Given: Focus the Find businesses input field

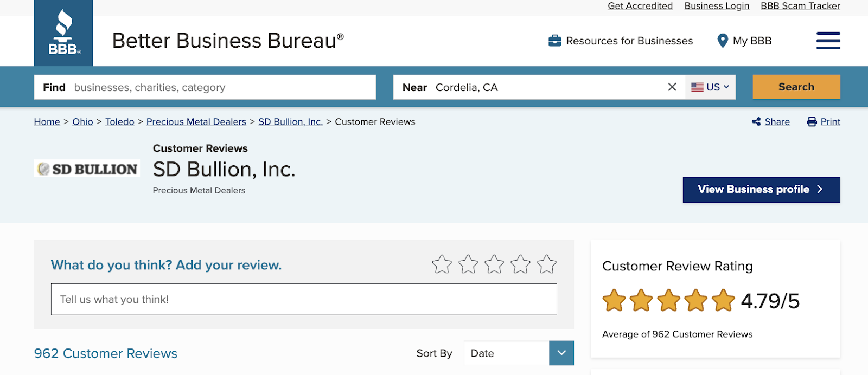Looking at the screenshot, I should [205, 87].
